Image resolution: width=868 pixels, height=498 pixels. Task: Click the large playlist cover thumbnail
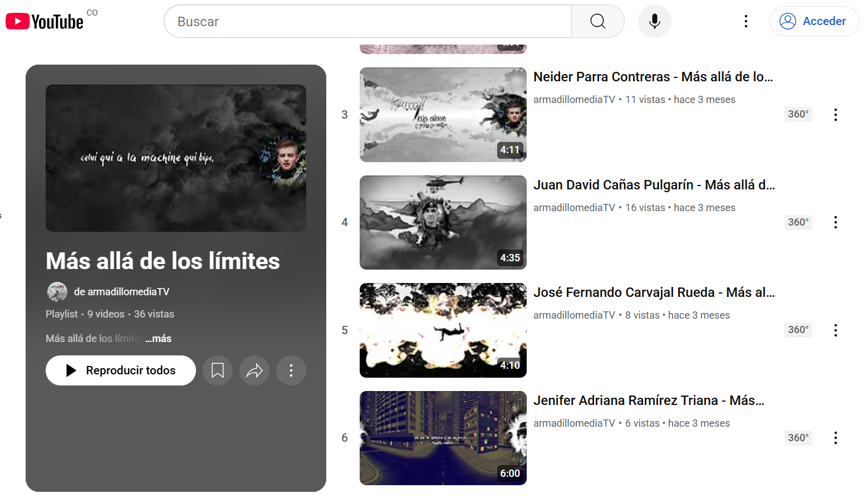176,158
